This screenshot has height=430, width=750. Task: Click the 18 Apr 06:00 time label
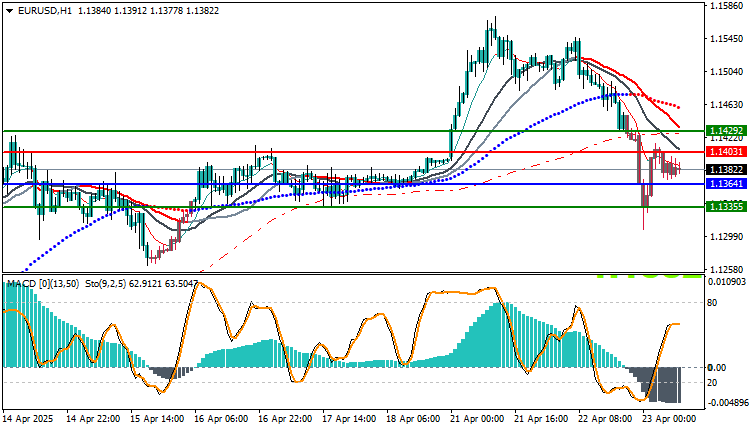click(414, 419)
